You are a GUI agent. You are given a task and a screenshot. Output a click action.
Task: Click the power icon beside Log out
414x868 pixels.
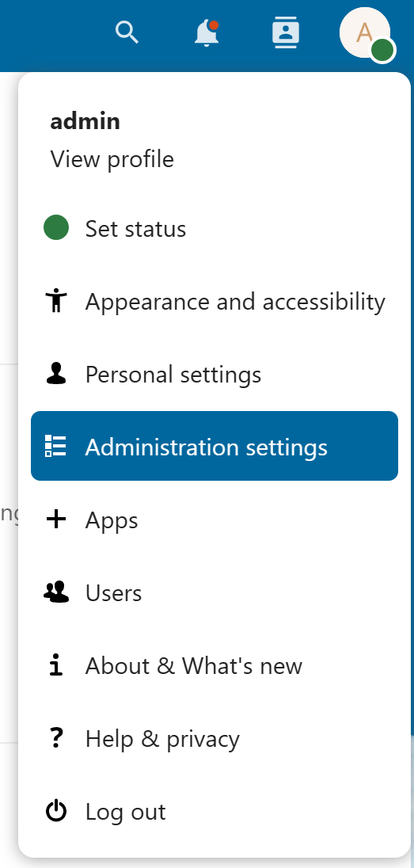coord(56,812)
